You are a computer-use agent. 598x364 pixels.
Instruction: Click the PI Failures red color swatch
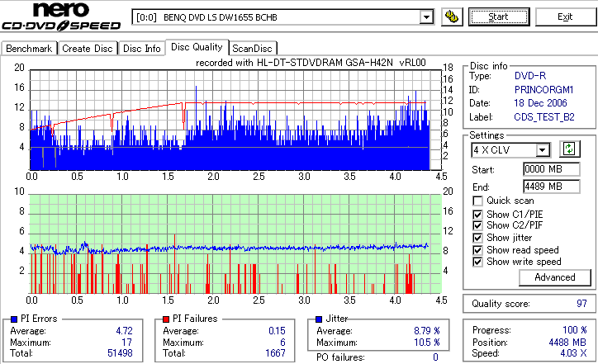click(x=166, y=319)
